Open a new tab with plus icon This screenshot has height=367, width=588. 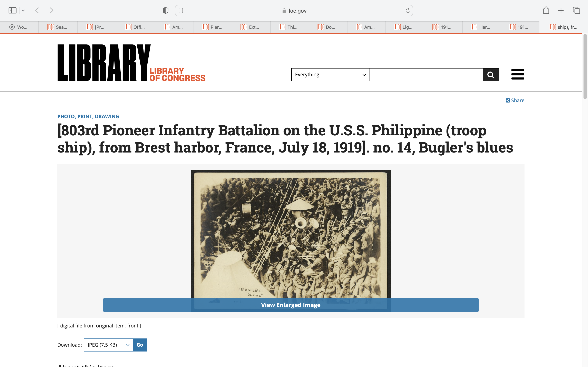tap(561, 10)
